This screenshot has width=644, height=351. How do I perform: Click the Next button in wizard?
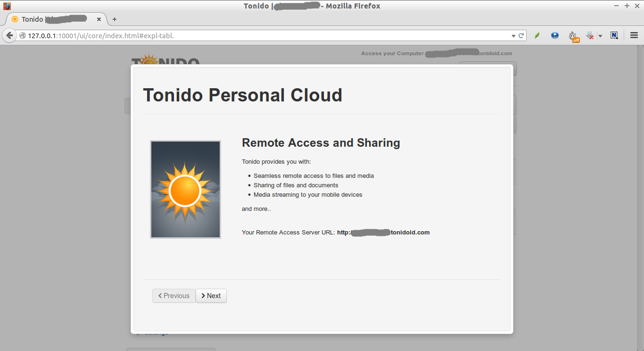pyautogui.click(x=211, y=296)
